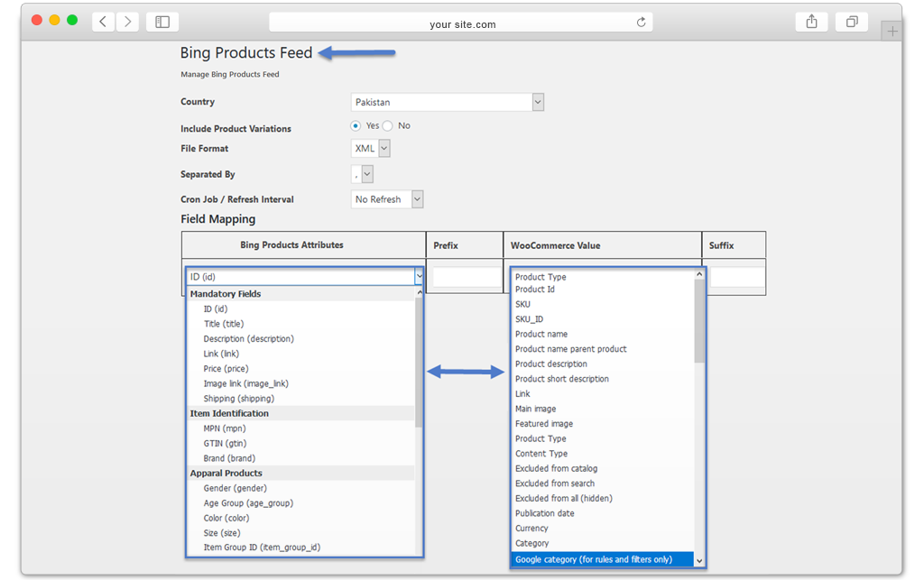The height and width of the screenshot is (580, 924).
Task: Choose Image link (image_link) option
Action: [x=246, y=383]
